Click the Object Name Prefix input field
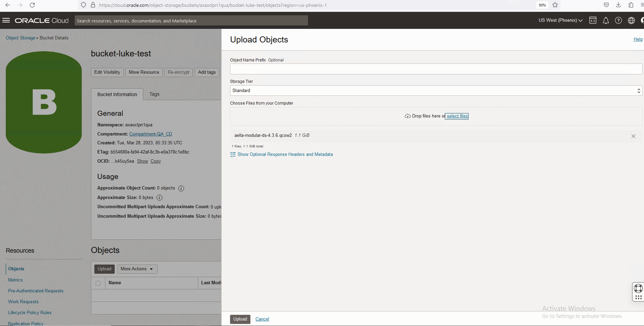The image size is (644, 326). pyautogui.click(x=436, y=69)
